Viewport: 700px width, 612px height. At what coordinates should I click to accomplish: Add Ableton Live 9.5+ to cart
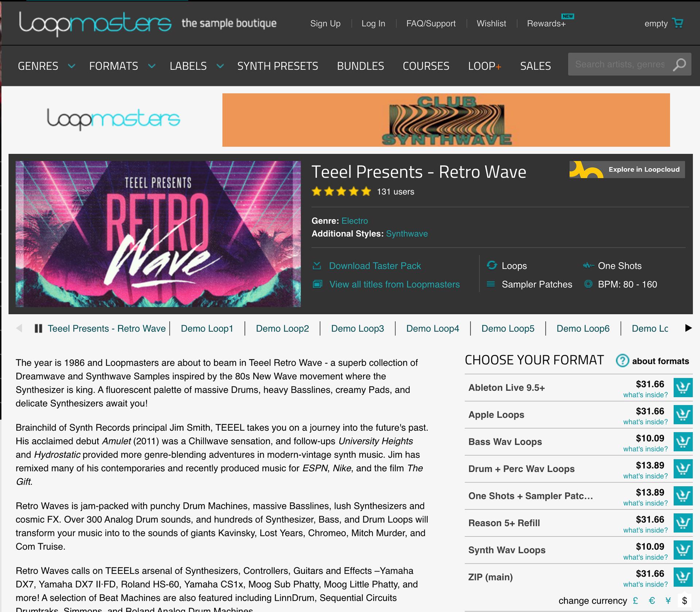click(x=683, y=388)
